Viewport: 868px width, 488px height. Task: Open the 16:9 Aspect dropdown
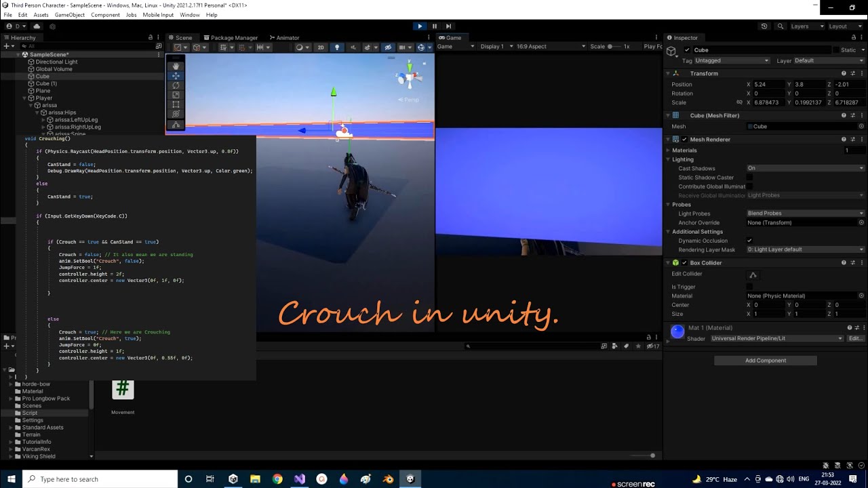pyautogui.click(x=551, y=47)
